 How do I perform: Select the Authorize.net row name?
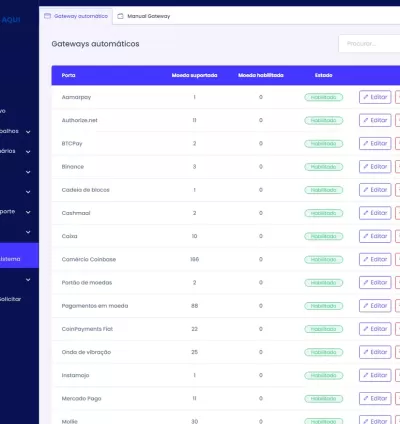(x=79, y=120)
